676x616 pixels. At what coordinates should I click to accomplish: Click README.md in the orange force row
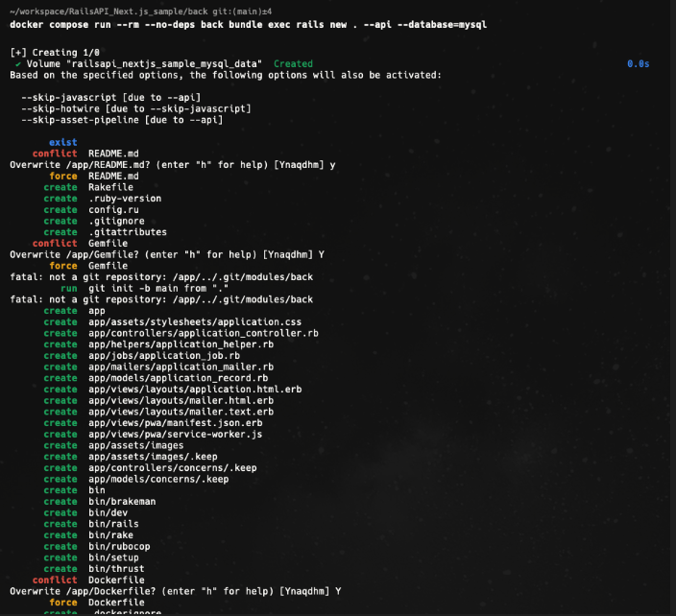point(114,177)
